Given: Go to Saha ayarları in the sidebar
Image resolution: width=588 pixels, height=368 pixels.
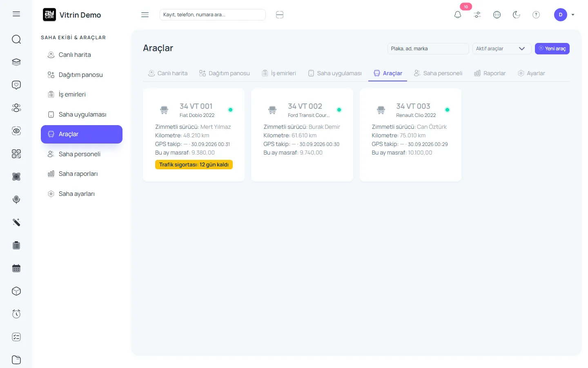Looking at the screenshot, I should 82,194.
